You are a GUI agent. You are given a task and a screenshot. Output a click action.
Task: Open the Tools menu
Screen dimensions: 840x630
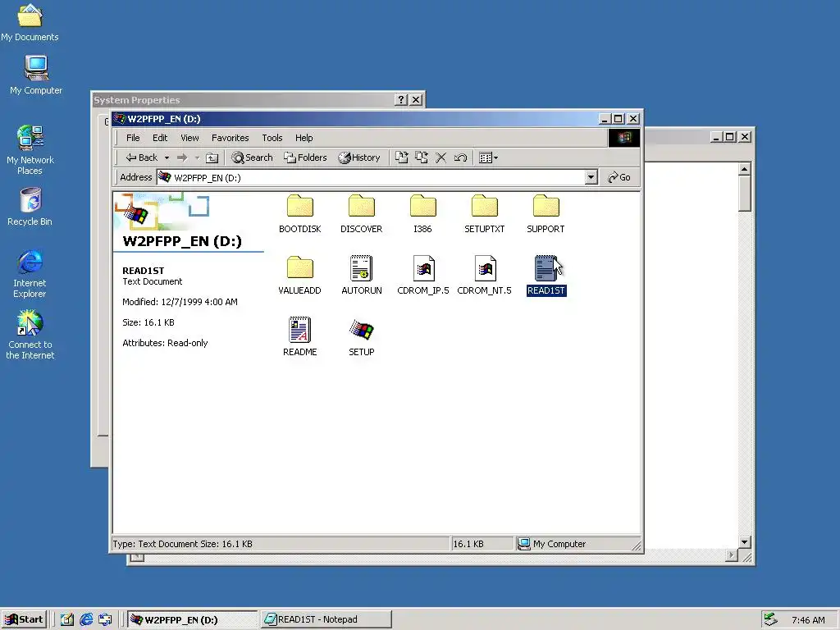click(x=272, y=138)
